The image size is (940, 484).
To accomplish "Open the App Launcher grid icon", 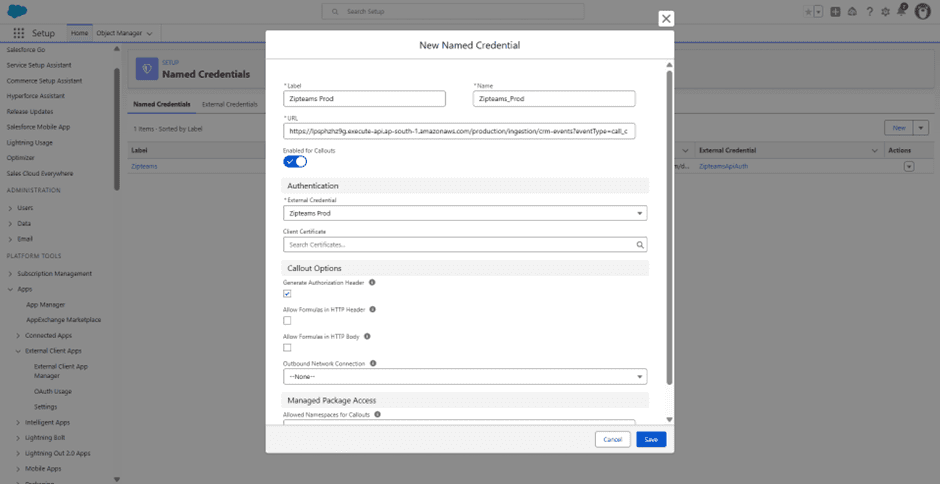I will 19,34.
